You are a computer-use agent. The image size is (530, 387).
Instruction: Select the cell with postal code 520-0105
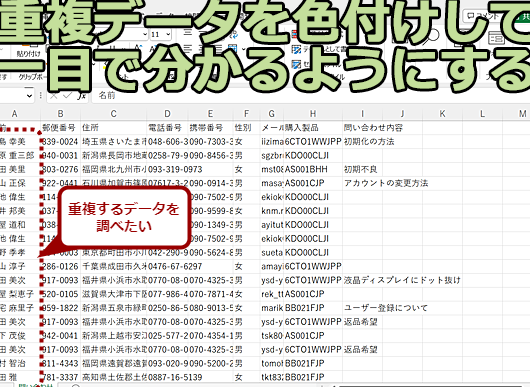point(61,294)
